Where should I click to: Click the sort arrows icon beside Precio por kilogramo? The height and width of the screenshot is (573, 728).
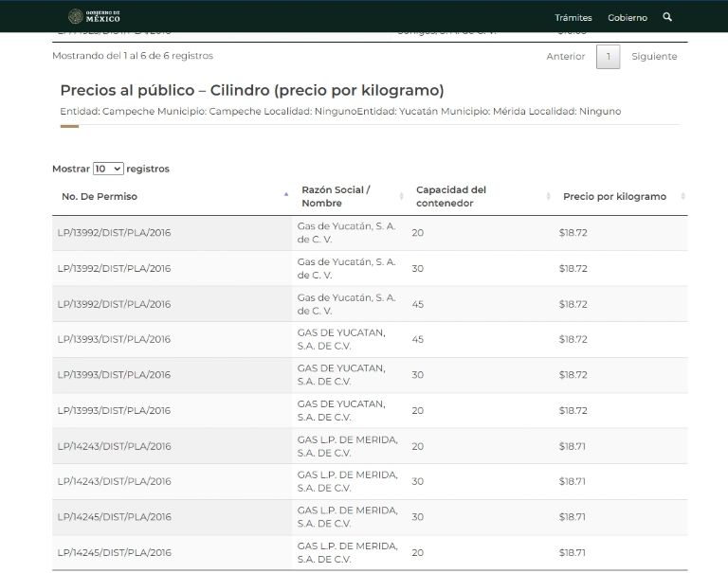tap(682, 196)
